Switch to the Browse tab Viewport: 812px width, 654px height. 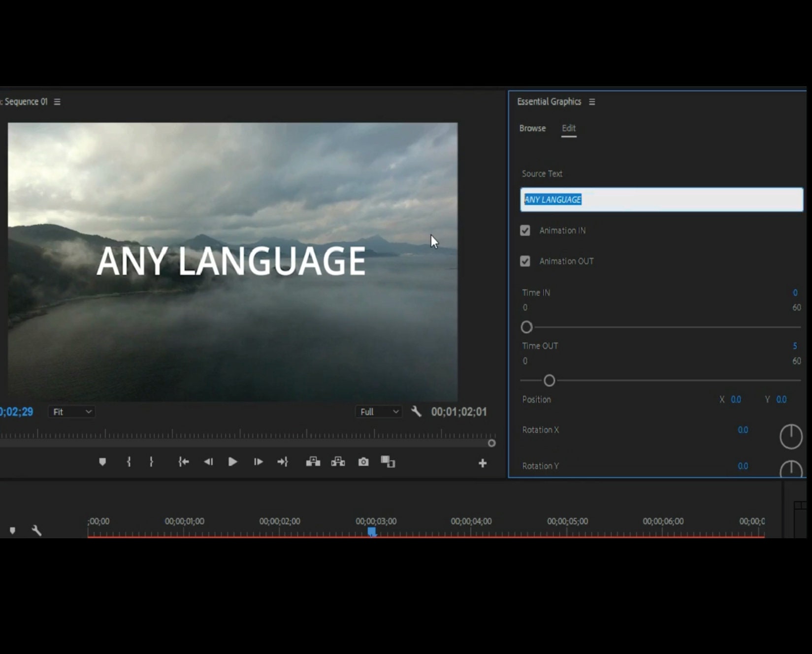coord(532,128)
